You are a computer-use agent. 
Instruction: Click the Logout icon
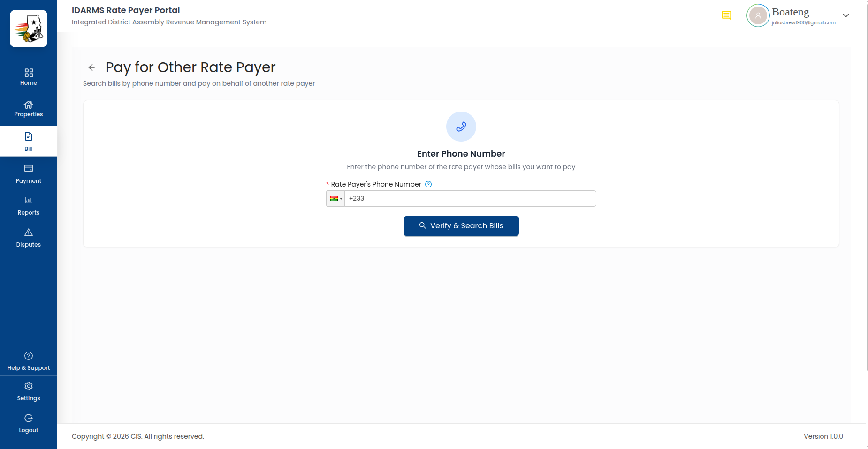tap(29, 418)
